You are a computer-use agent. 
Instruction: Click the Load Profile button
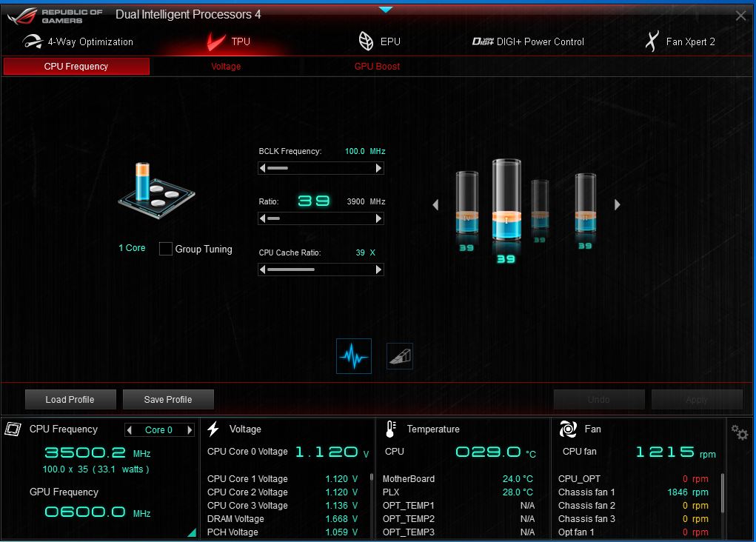pos(70,399)
